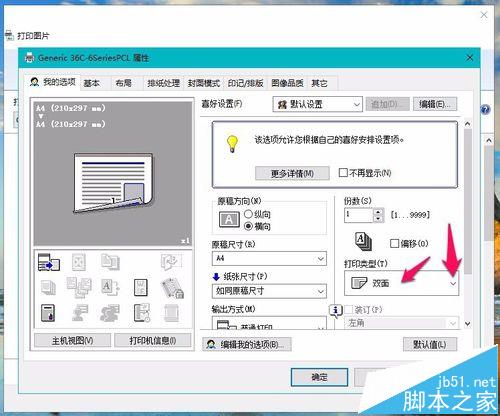
Task: Select the 横向 landscape radio button
Action: tap(248, 226)
